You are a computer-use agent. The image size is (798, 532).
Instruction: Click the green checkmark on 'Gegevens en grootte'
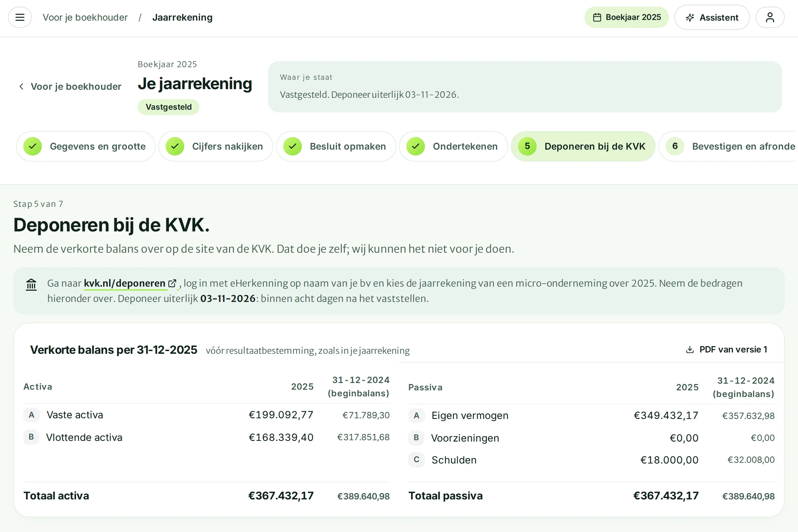(x=33, y=146)
